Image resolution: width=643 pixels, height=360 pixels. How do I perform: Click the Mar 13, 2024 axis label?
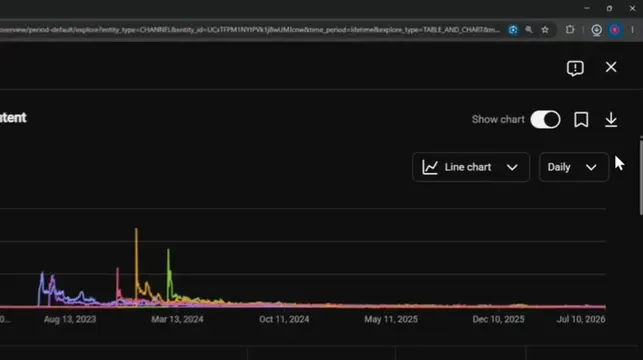177,319
